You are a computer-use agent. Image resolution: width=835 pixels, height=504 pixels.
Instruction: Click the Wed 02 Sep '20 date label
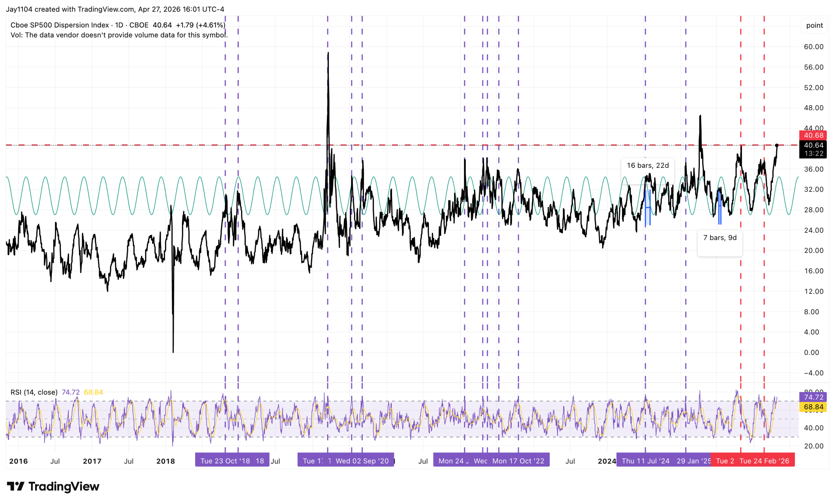[x=362, y=461]
